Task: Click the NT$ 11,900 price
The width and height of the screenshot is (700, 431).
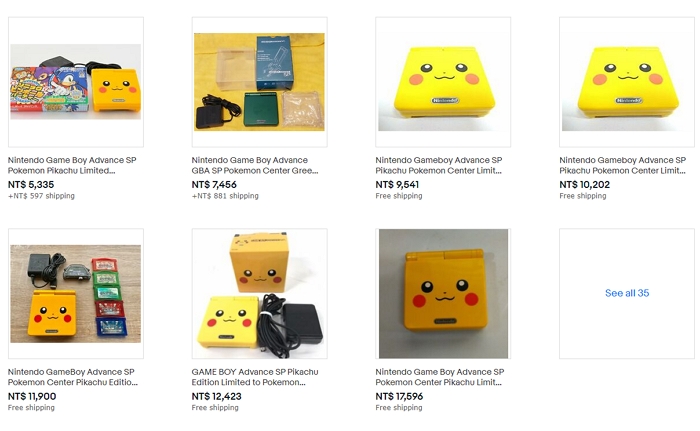Action: point(32,396)
